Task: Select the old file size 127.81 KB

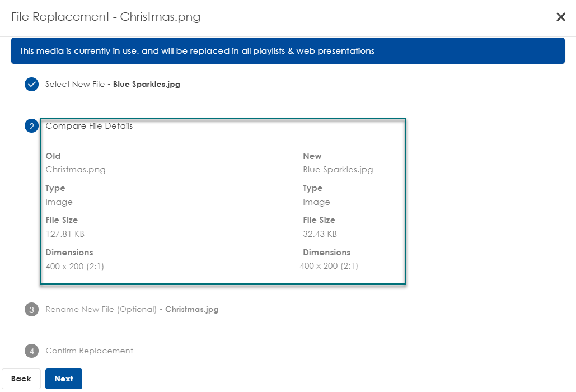Action: (65, 234)
